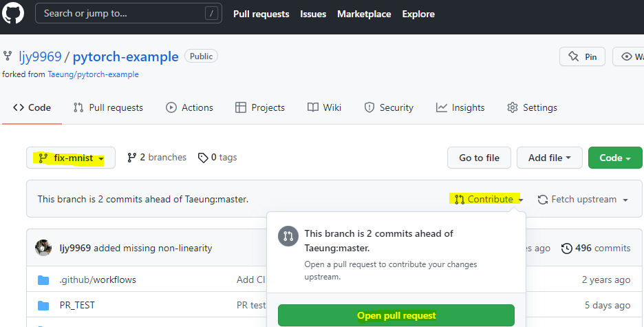View the 0 tags link
This screenshot has width=644, height=327.
click(217, 158)
